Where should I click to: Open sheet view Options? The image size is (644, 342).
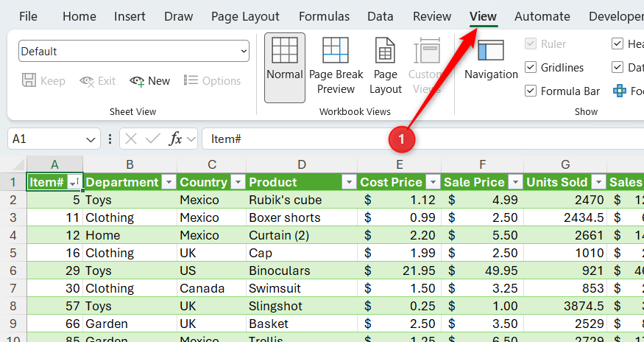click(x=212, y=81)
